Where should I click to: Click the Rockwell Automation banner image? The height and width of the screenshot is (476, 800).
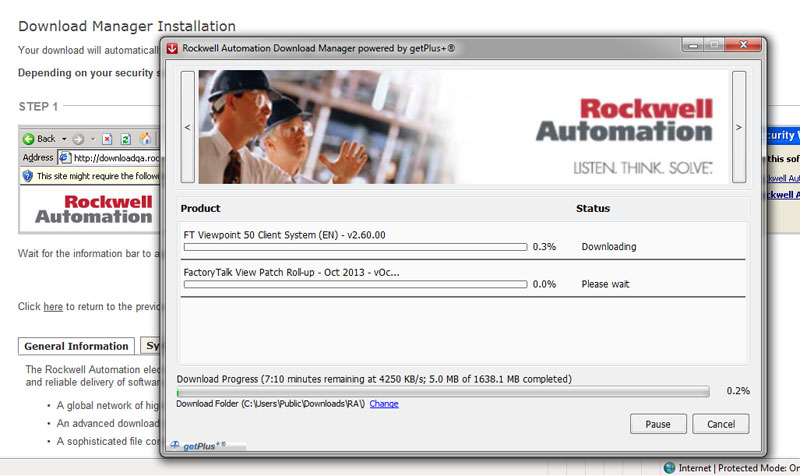pos(463,127)
